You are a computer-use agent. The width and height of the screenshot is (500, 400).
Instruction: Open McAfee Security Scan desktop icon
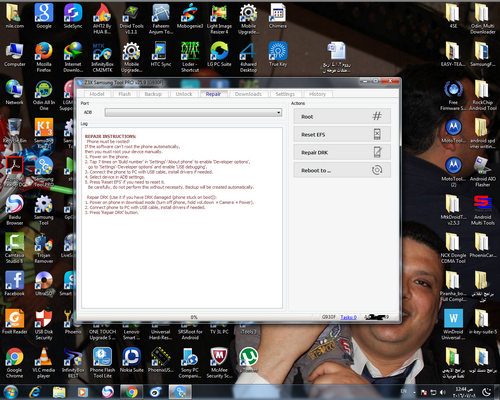(x=219, y=363)
